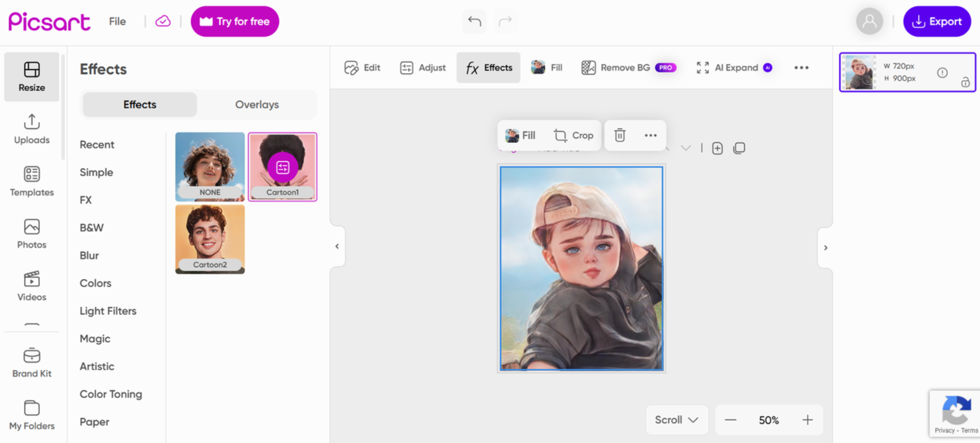Viewport: 980px width, 443px height.
Task: Select the FX effects category
Action: click(86, 200)
